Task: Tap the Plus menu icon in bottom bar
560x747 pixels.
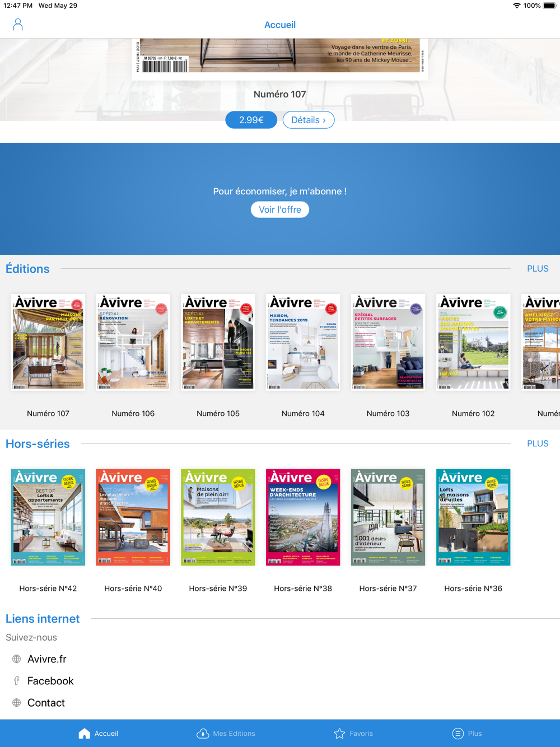Action: (x=458, y=734)
